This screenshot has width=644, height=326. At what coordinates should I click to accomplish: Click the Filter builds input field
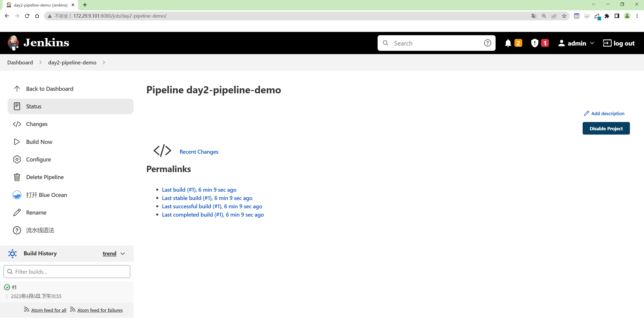67,272
